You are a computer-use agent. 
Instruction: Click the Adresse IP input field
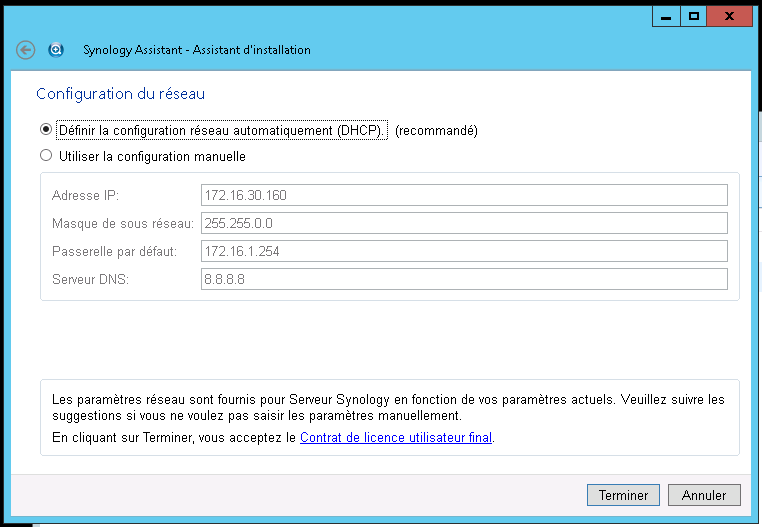point(464,195)
